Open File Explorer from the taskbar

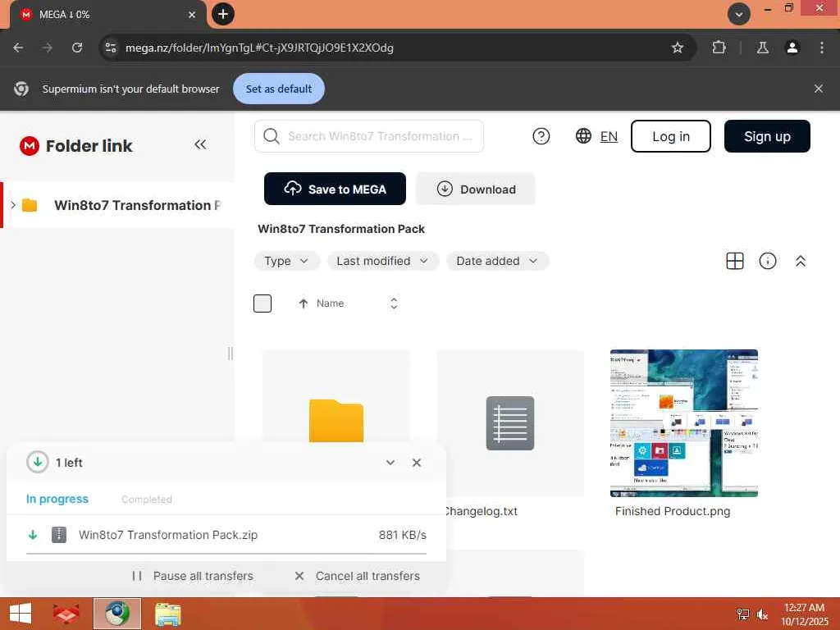point(168,614)
